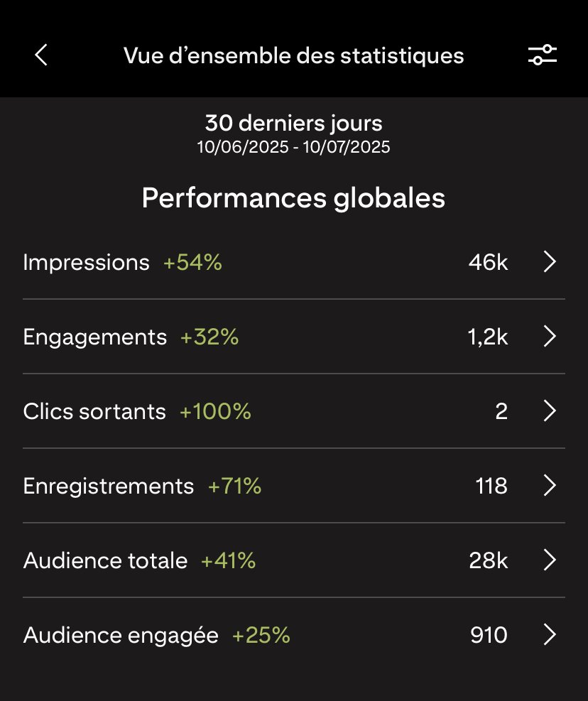Open Clics sortants details chevron
588x701 pixels.
coord(550,411)
